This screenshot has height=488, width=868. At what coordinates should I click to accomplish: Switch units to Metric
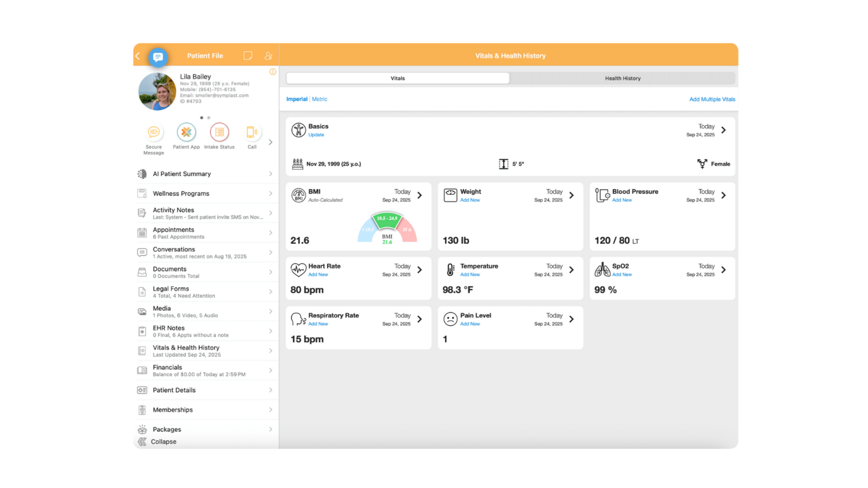pos(319,99)
